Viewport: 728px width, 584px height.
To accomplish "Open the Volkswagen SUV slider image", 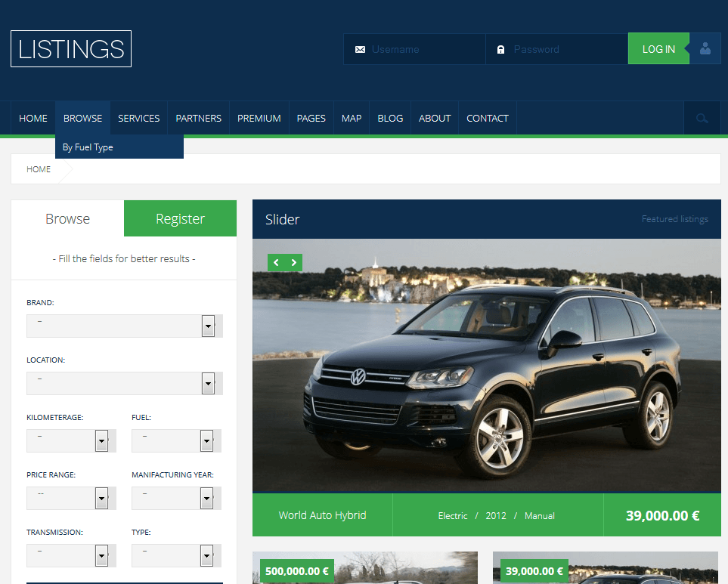I will click(x=487, y=366).
